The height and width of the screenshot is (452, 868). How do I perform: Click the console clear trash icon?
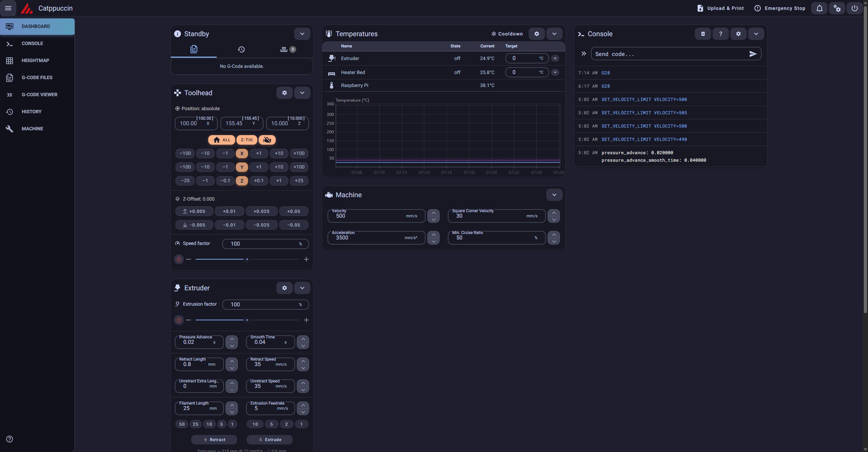tap(703, 34)
